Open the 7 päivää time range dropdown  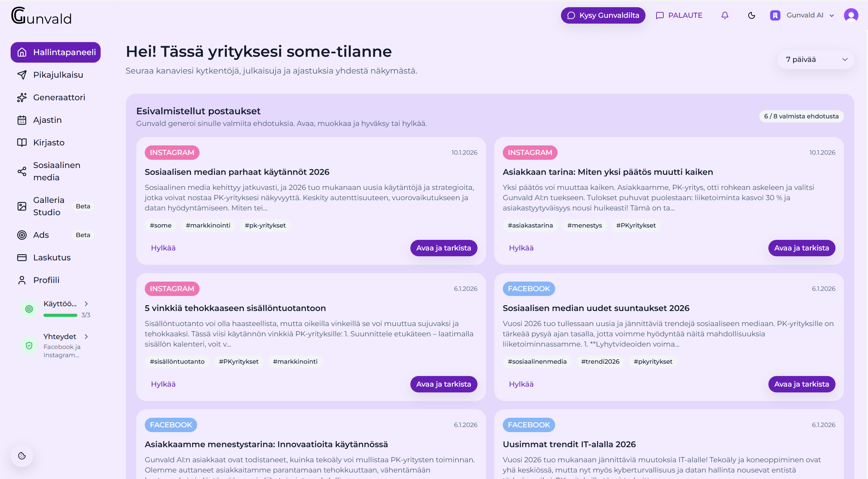coord(816,59)
